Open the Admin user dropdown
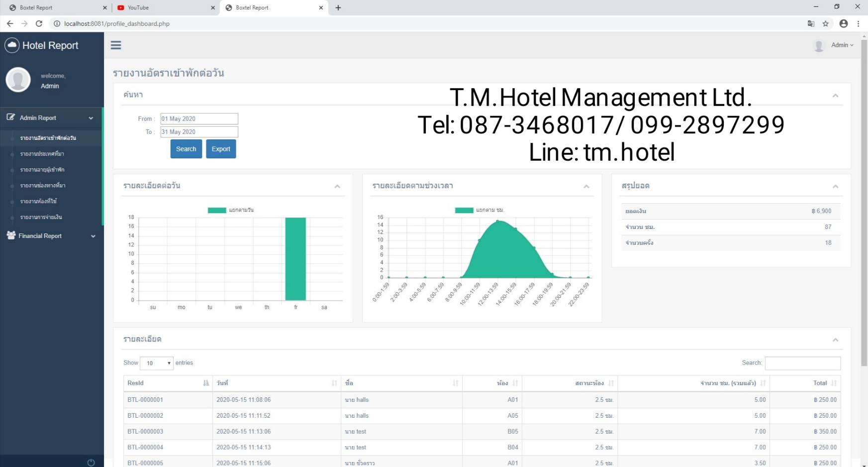Screen dimensions: 868x467 [x=842, y=45]
